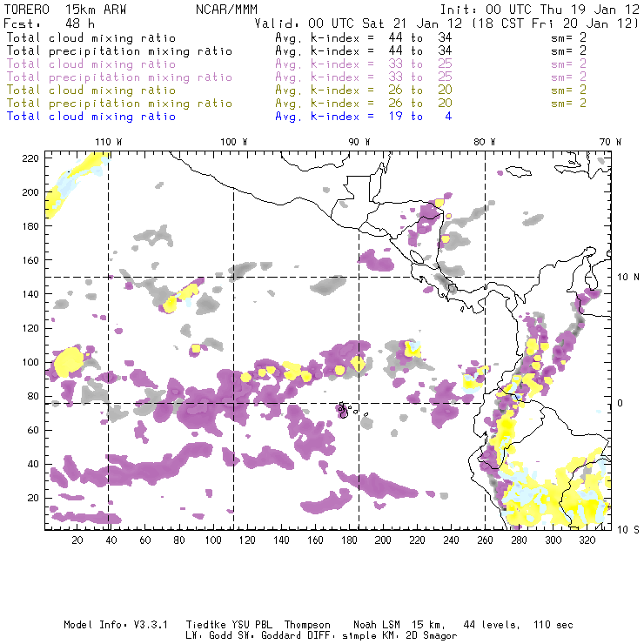The image size is (644, 644).
Task: Click the "44 levels," footer text
Action: pos(492,625)
